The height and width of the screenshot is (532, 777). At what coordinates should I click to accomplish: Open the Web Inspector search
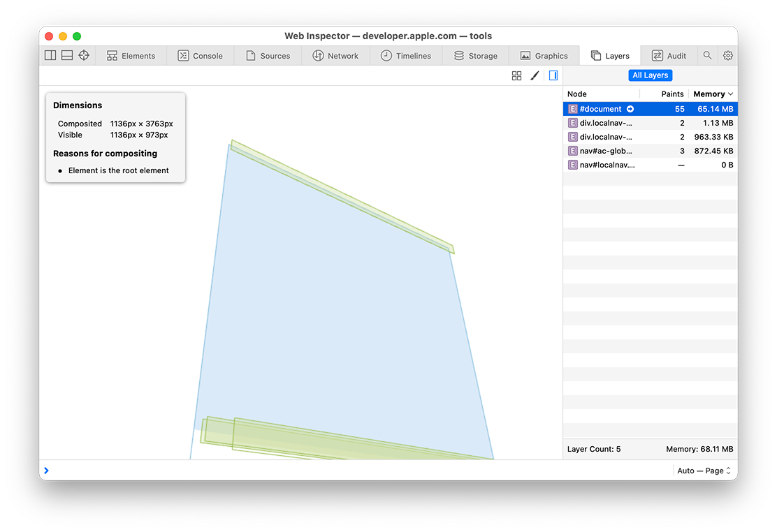[708, 55]
